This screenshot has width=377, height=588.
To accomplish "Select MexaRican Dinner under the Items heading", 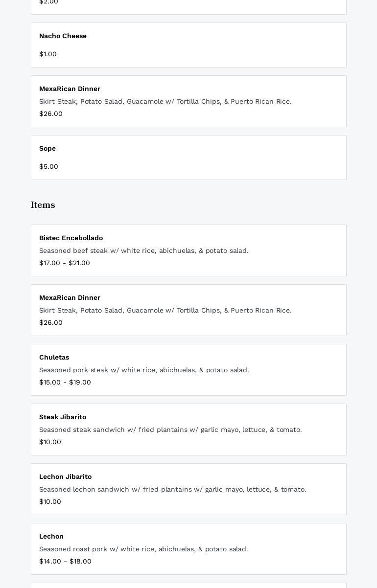I will click(70, 298).
